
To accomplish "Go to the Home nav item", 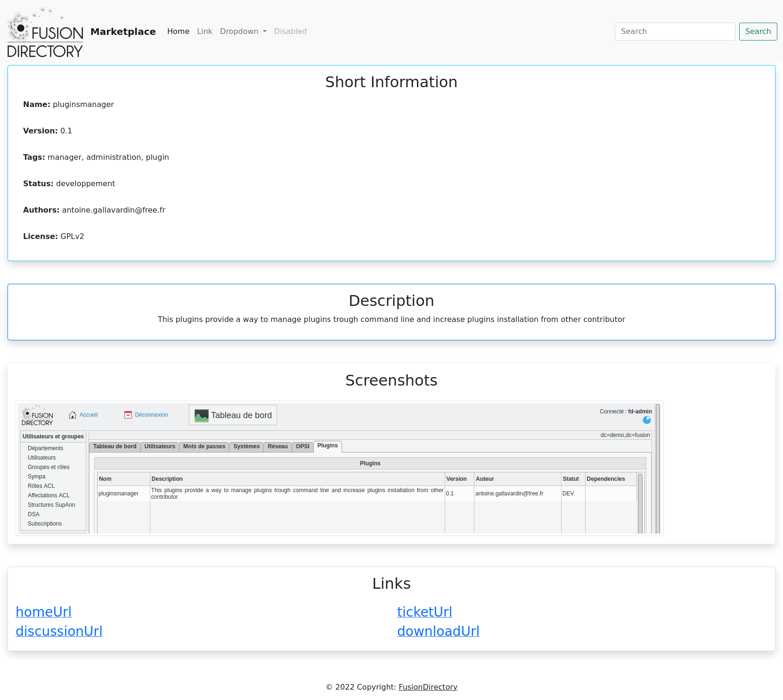I will coord(178,32).
